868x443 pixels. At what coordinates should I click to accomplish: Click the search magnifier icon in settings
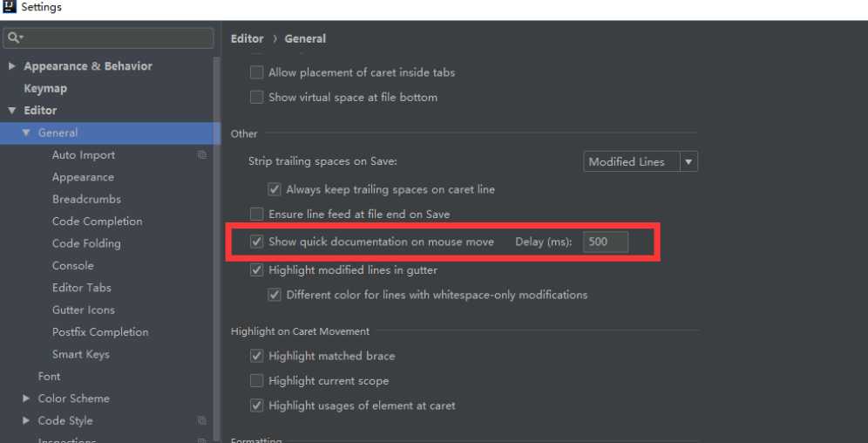click(x=13, y=37)
